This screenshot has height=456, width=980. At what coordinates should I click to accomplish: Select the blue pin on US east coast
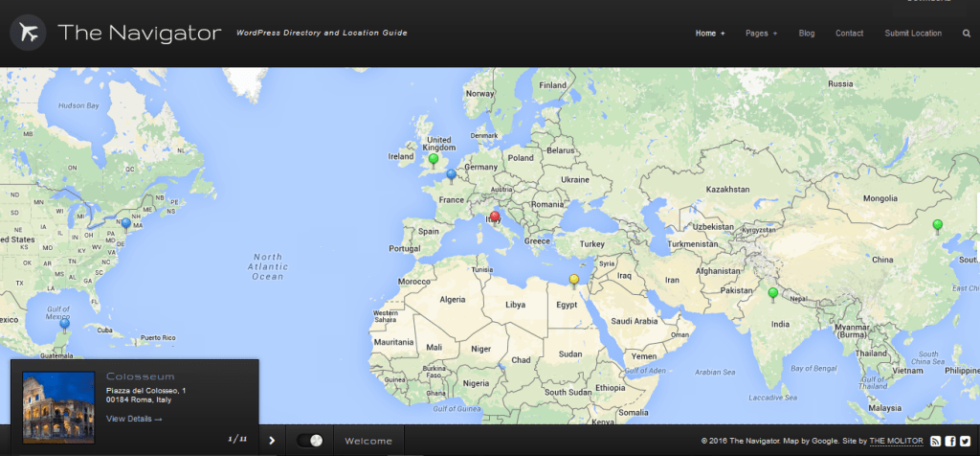click(125, 224)
